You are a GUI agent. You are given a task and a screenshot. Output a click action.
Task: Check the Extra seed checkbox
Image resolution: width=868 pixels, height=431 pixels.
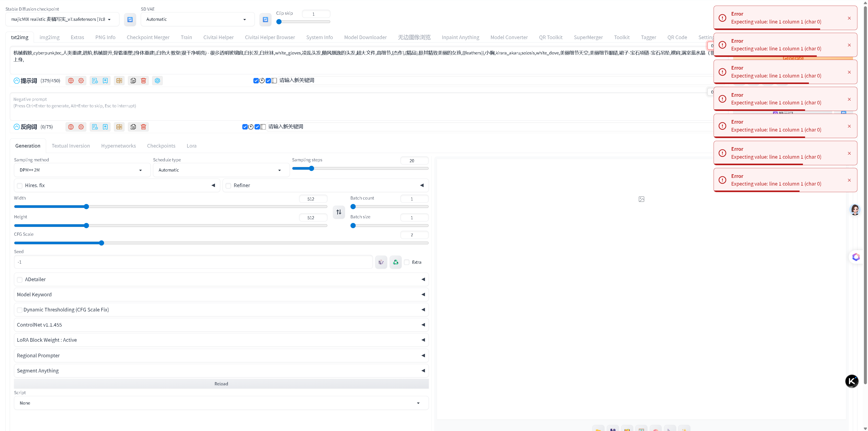click(407, 262)
